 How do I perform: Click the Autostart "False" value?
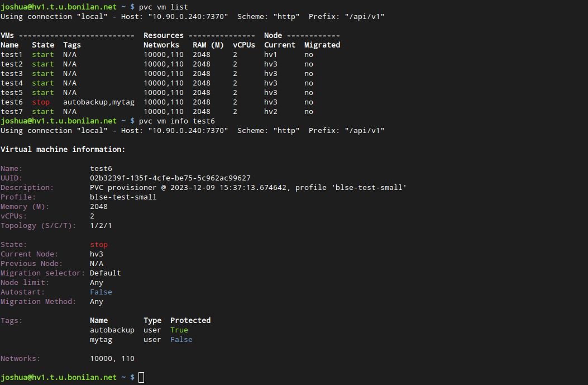101,292
